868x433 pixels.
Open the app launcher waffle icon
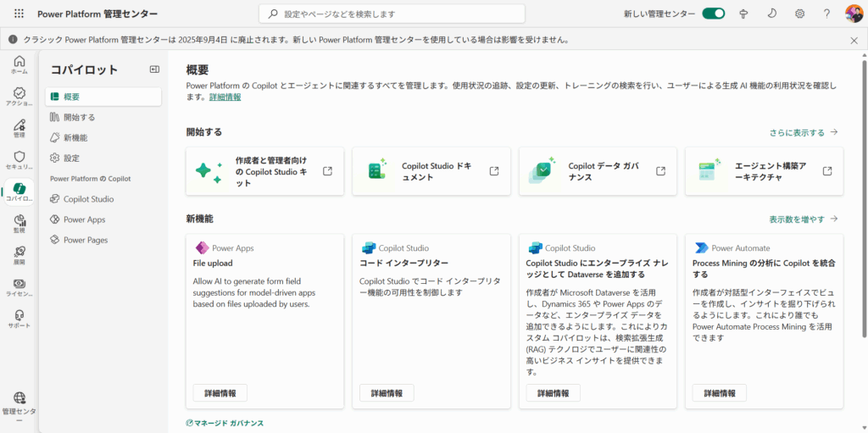coord(19,14)
